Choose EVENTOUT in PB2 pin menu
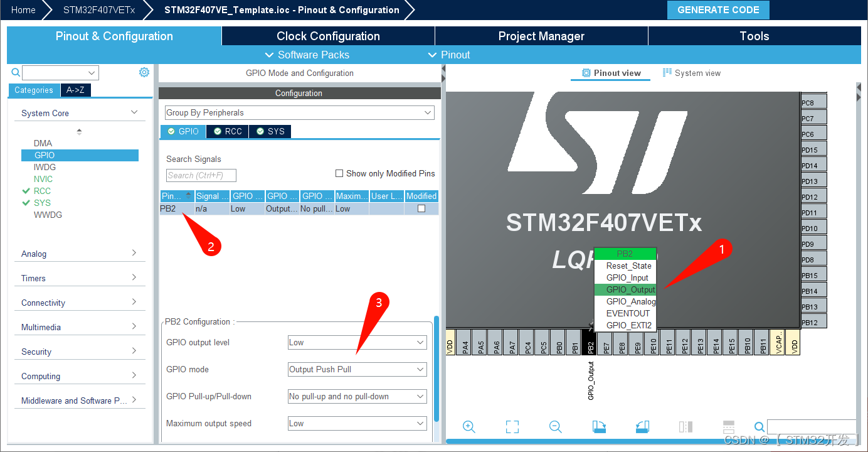 (625, 313)
